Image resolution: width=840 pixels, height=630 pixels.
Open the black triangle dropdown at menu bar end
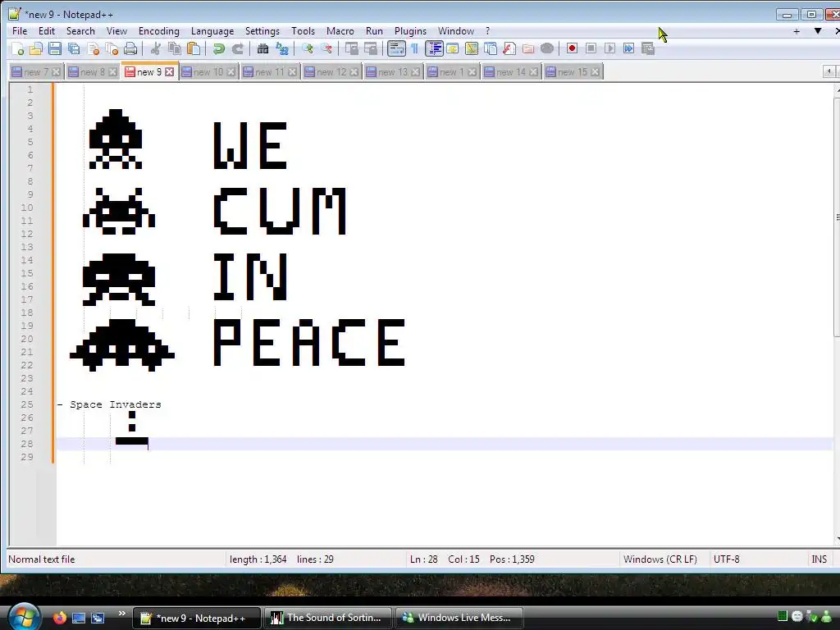tap(818, 31)
